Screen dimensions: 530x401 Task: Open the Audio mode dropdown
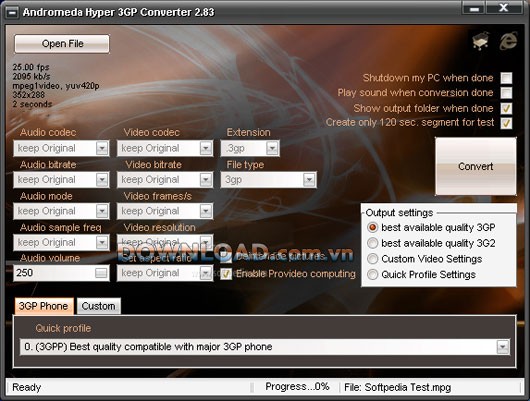[x=102, y=211]
